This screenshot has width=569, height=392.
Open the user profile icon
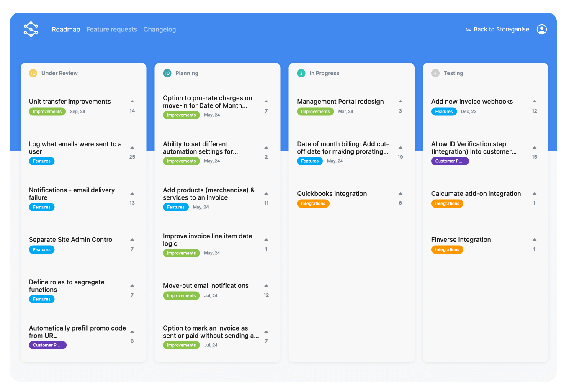pos(541,29)
